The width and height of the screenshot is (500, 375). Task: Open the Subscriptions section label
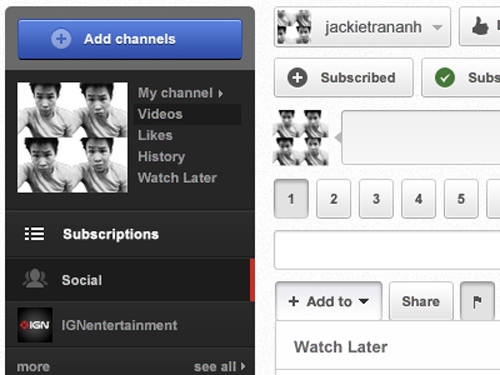coord(111,234)
